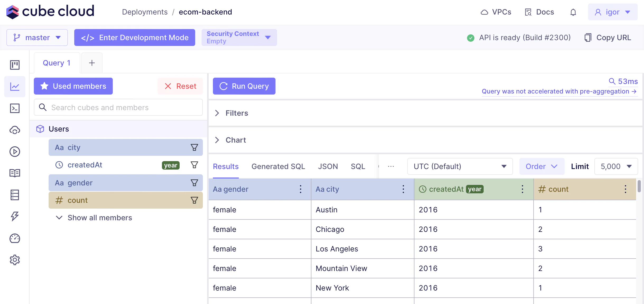Screen dimensions: 644x304
Task: Open the notifications bell icon
Action: click(x=573, y=12)
